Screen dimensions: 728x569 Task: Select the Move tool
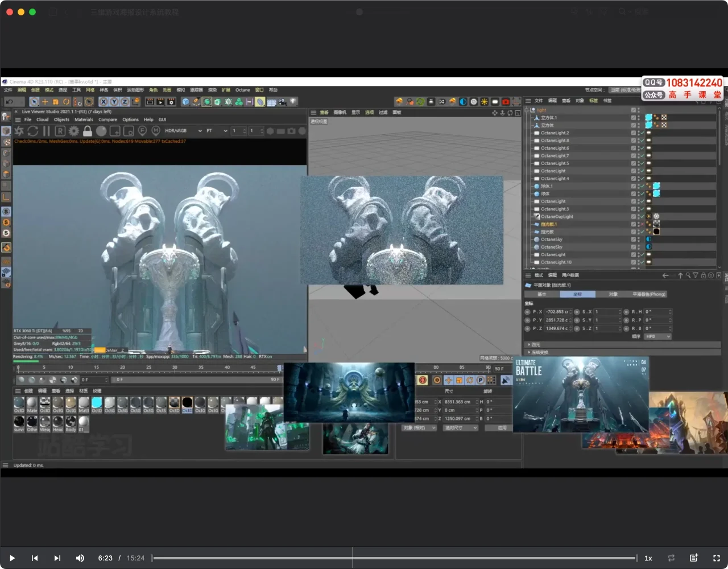coord(45,102)
